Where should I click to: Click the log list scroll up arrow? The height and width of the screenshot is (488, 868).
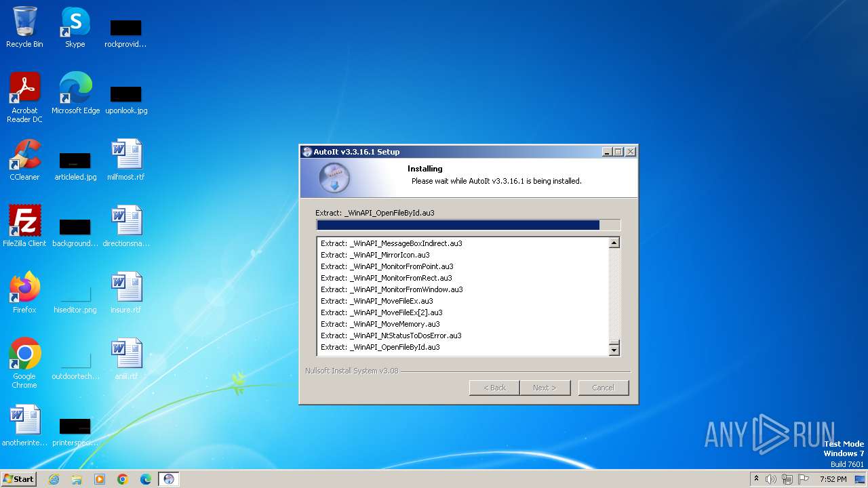coord(614,243)
